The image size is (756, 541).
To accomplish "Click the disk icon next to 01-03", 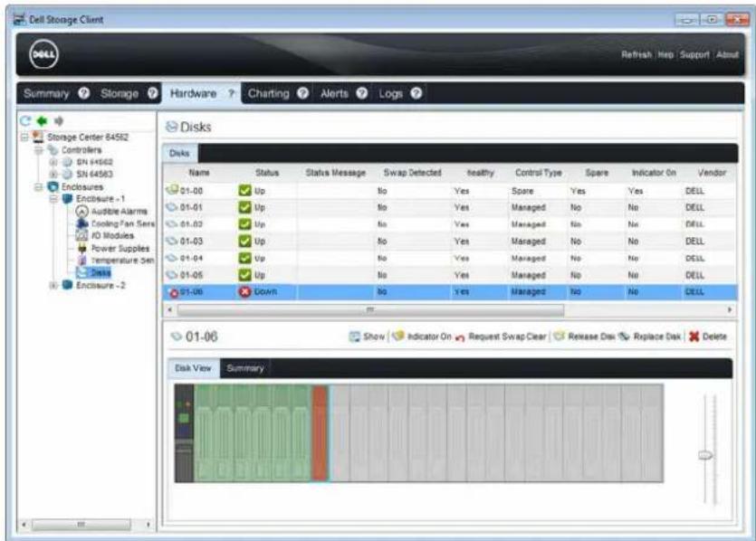I will pyautogui.click(x=172, y=241).
